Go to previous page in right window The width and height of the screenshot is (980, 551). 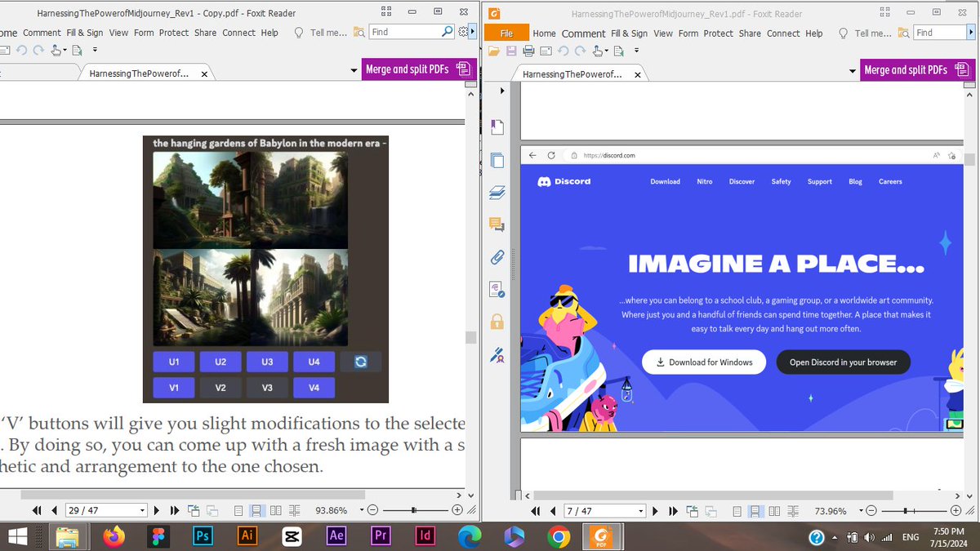click(554, 511)
